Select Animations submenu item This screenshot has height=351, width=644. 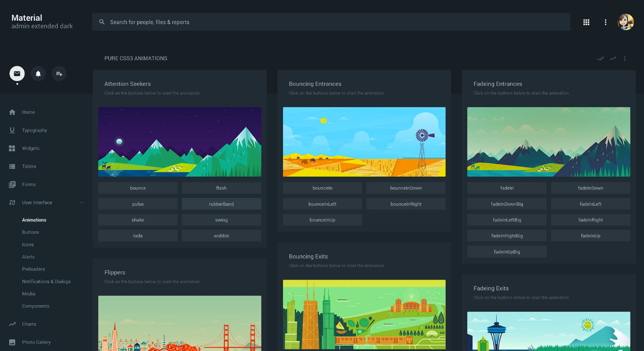34,220
